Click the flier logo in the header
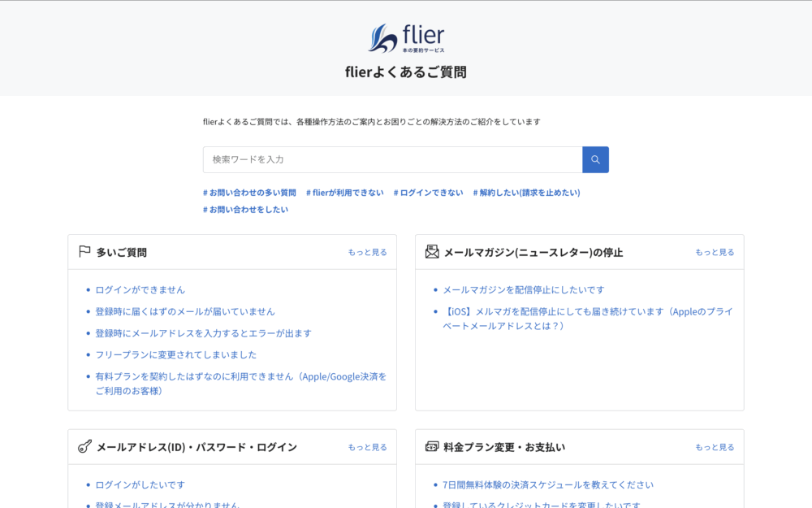Image resolution: width=812 pixels, height=508 pixels. click(406, 38)
